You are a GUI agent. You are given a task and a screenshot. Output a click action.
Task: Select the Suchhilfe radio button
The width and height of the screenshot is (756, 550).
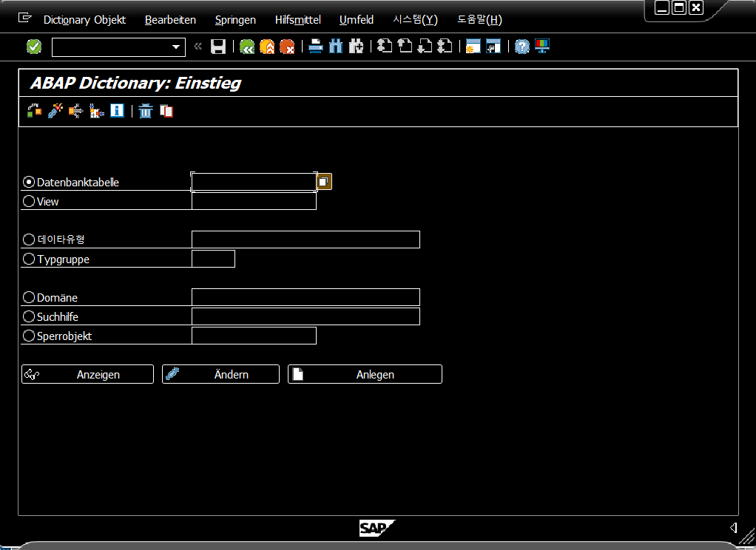point(29,316)
